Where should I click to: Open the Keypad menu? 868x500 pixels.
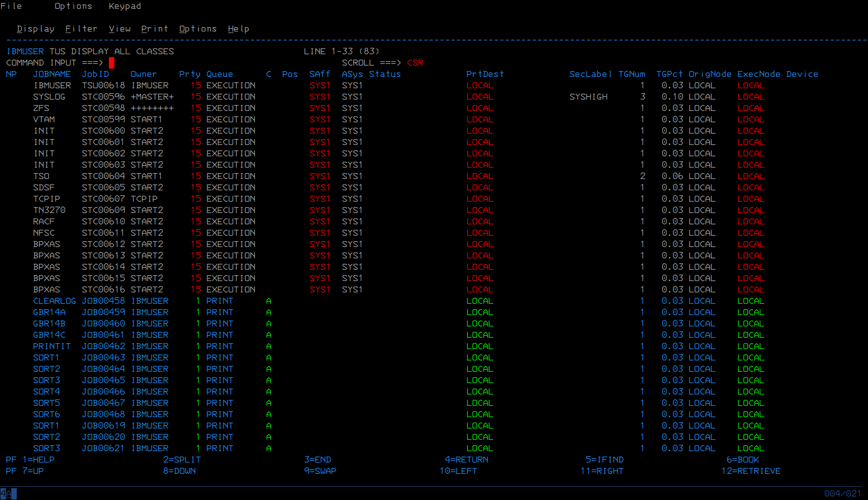(125, 6)
